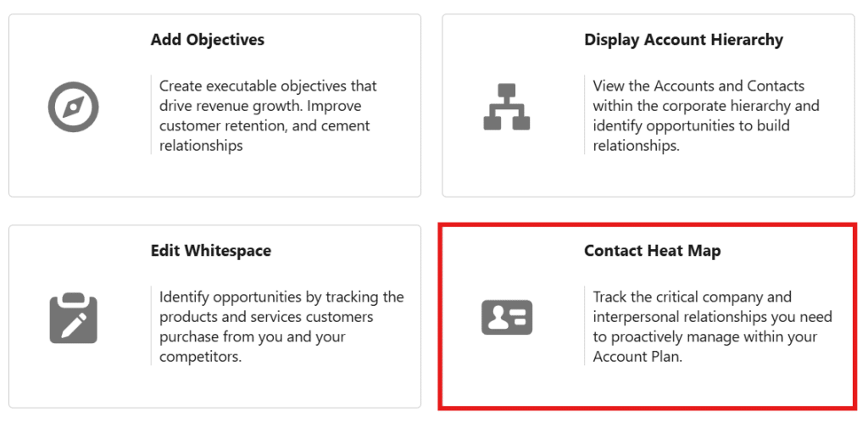This screenshot has height=422, width=868.
Task: Click the compass icon for Add Objectives
Action: (74, 106)
